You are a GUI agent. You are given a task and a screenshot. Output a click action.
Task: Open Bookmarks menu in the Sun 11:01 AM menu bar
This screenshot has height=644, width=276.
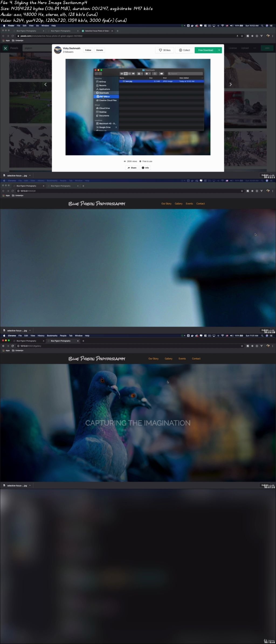[52, 336]
